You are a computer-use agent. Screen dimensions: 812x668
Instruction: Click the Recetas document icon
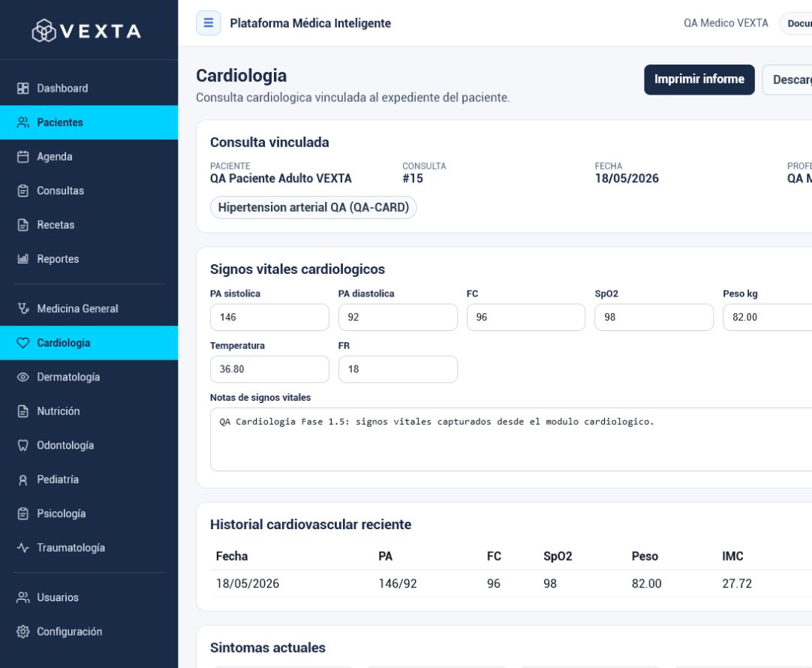point(23,224)
